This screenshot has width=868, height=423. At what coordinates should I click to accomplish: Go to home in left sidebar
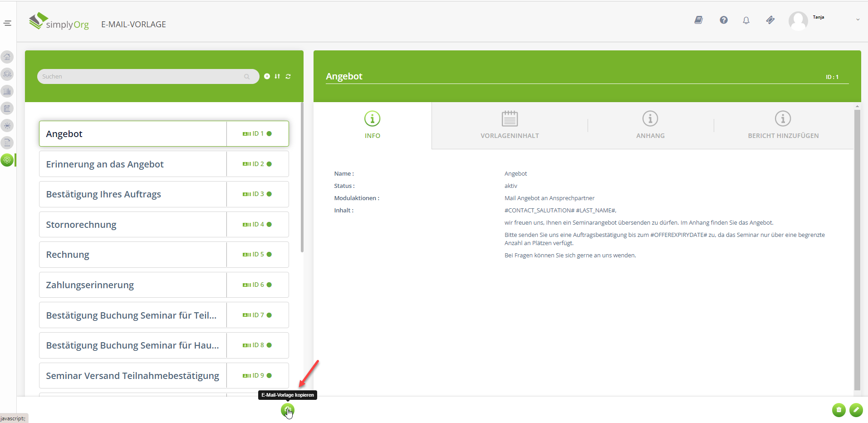point(7,57)
